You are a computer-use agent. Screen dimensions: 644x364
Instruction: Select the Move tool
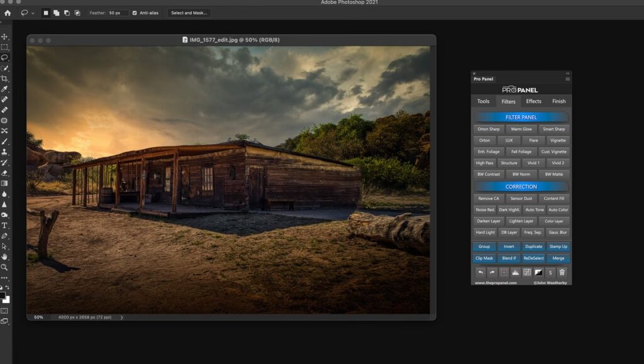click(x=4, y=36)
